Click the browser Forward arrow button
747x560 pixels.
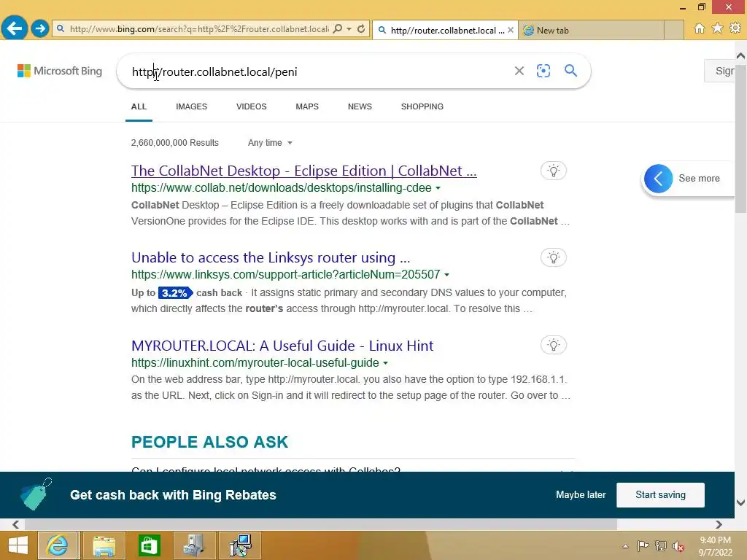pyautogui.click(x=40, y=28)
